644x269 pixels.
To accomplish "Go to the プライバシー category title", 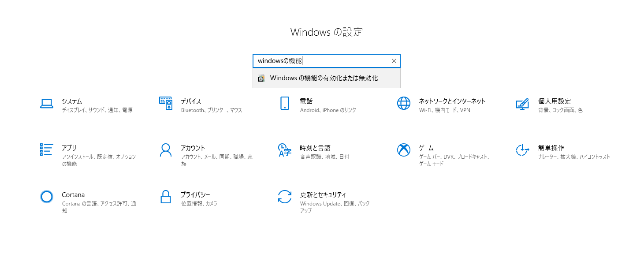I will (195, 195).
